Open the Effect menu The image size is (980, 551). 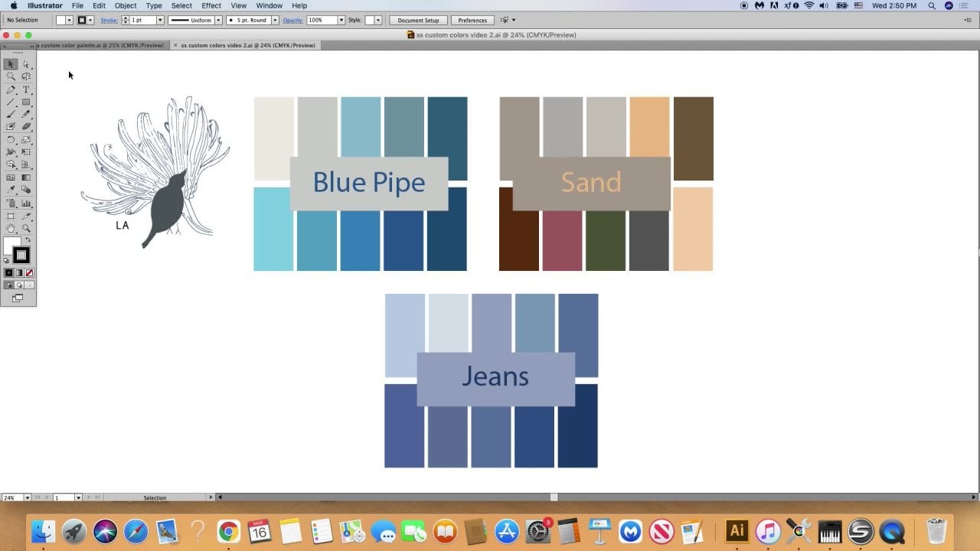[211, 5]
